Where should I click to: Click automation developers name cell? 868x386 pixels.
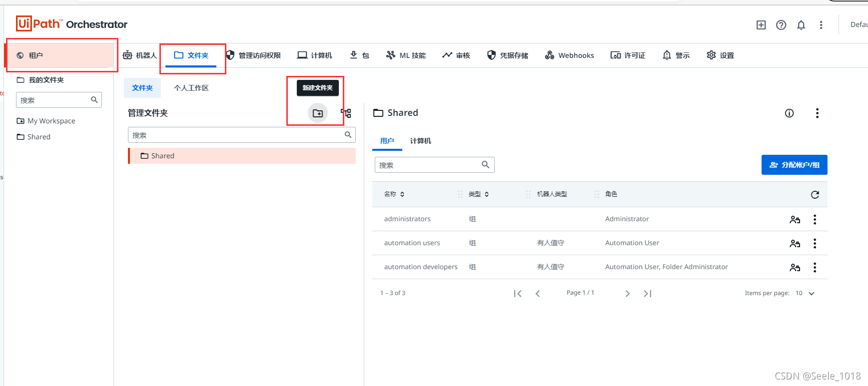click(421, 267)
